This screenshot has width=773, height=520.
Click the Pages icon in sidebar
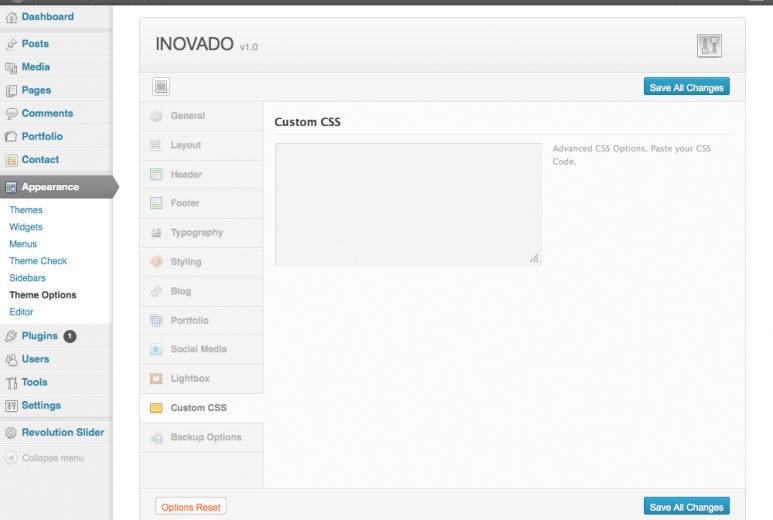click(x=11, y=91)
